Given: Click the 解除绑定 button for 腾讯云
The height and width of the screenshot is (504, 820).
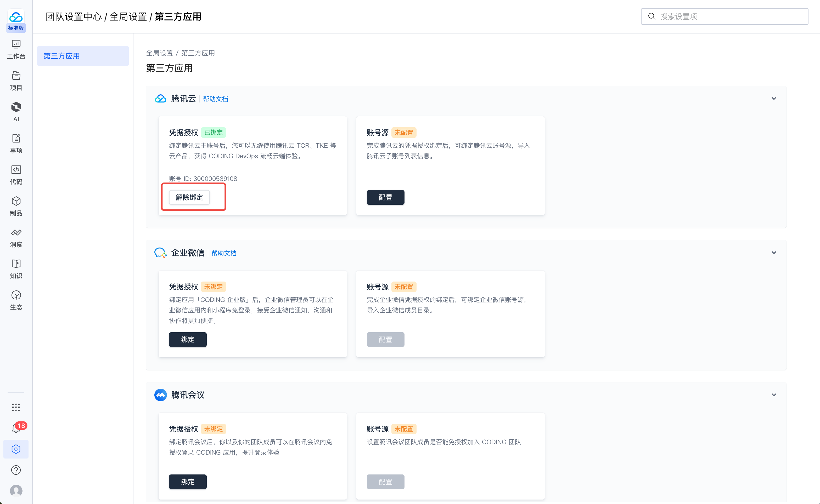Looking at the screenshot, I should tap(189, 197).
